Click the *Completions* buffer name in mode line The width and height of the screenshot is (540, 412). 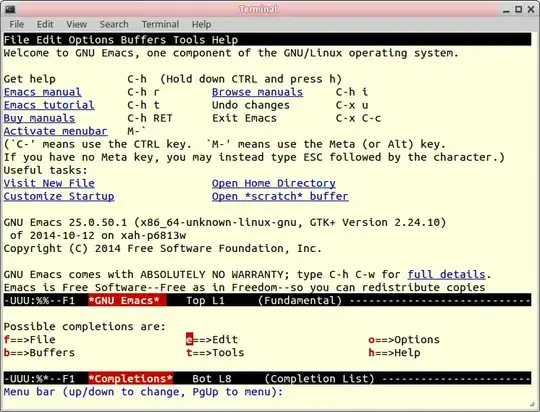pos(131,379)
